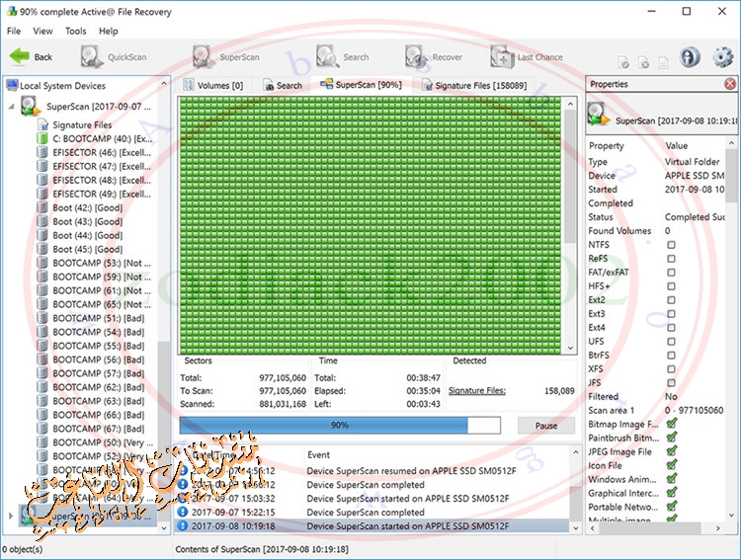Toggle the NTFS checkbox
Screen dimensions: 741x560
pos(671,244)
